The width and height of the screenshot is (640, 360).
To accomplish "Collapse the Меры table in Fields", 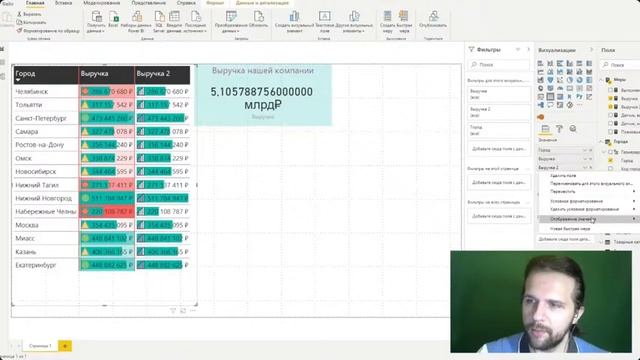I will 602,80.
